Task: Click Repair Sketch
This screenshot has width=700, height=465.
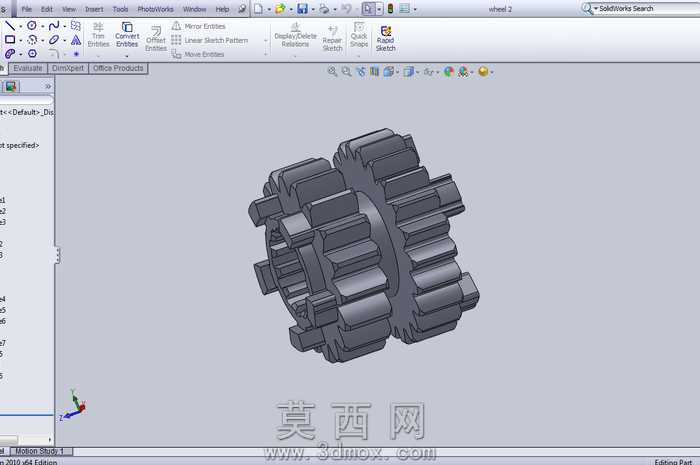Action: [332, 38]
